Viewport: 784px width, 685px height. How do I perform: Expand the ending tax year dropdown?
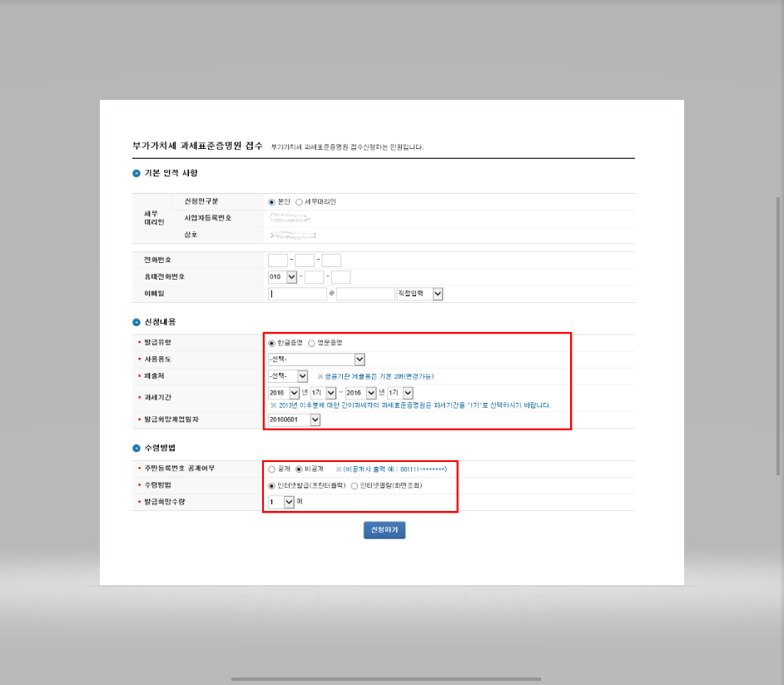pos(370,392)
